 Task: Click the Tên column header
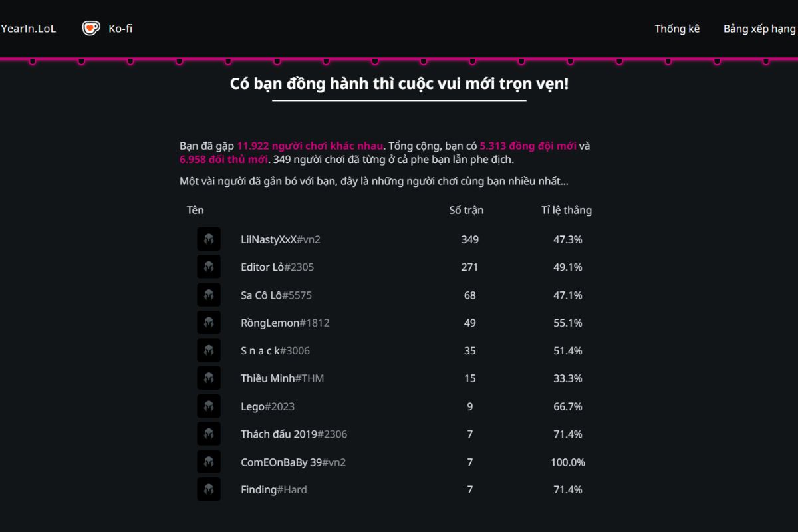195,210
